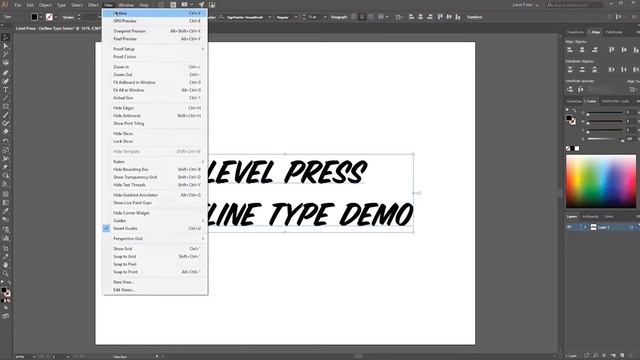Open the Window menu
640x360 pixels.
coord(126,5)
